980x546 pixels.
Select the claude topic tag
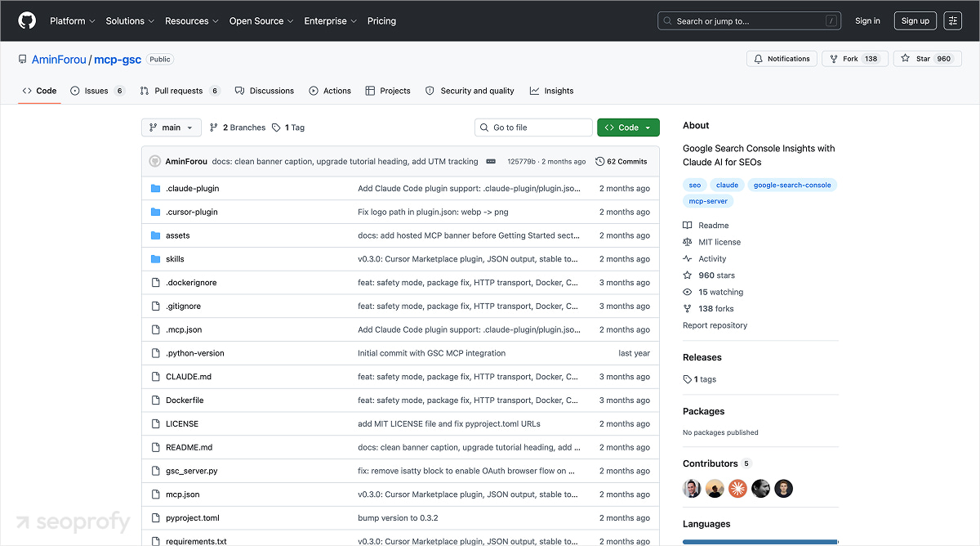pyautogui.click(x=727, y=185)
